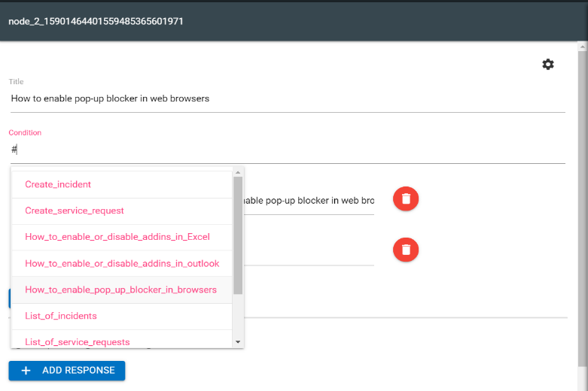Image resolution: width=588 pixels, height=391 pixels.
Task: Focus the Title text field
Action: click(286, 99)
